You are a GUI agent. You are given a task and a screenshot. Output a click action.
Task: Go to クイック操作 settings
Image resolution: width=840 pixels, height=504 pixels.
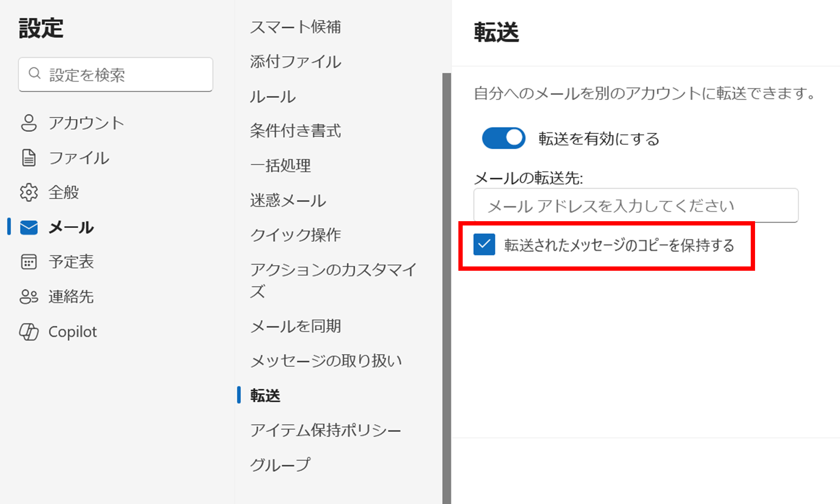[x=295, y=235]
